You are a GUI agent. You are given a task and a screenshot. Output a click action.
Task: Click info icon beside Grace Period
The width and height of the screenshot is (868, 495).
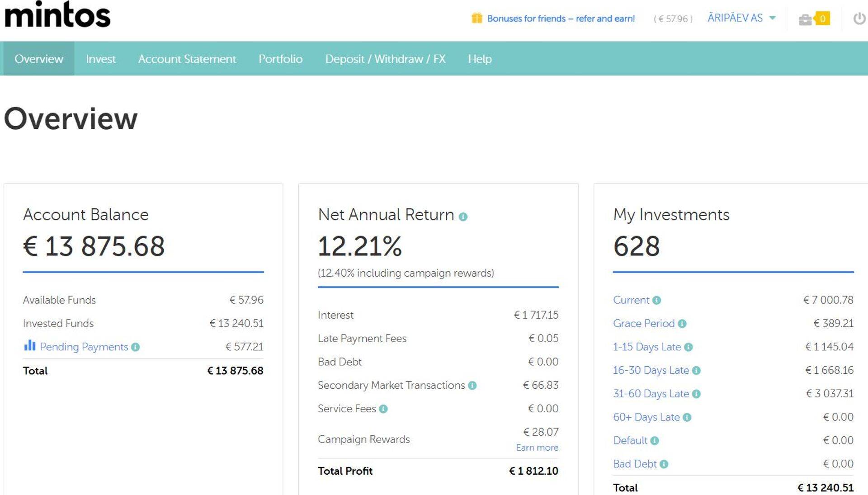[682, 324]
